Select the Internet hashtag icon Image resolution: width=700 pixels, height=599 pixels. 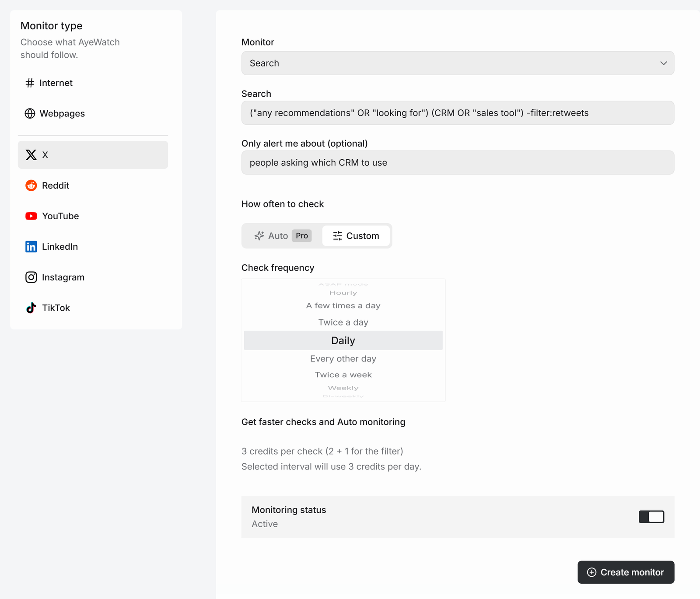click(30, 83)
